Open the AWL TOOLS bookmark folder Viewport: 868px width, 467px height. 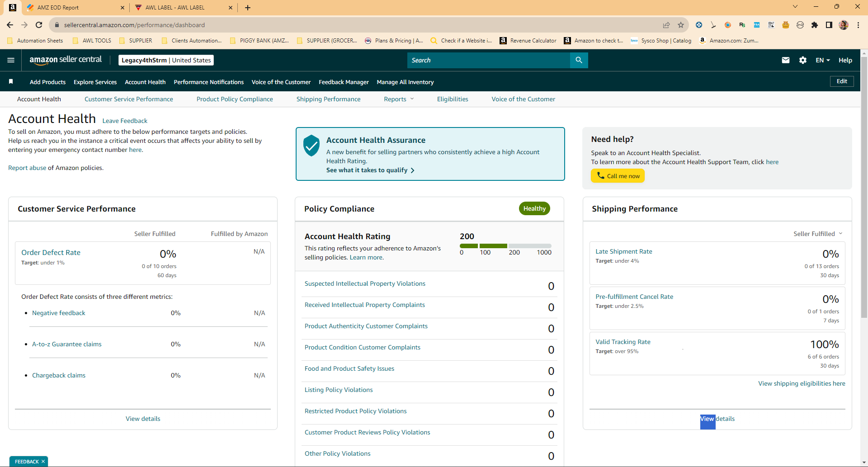tap(92, 41)
